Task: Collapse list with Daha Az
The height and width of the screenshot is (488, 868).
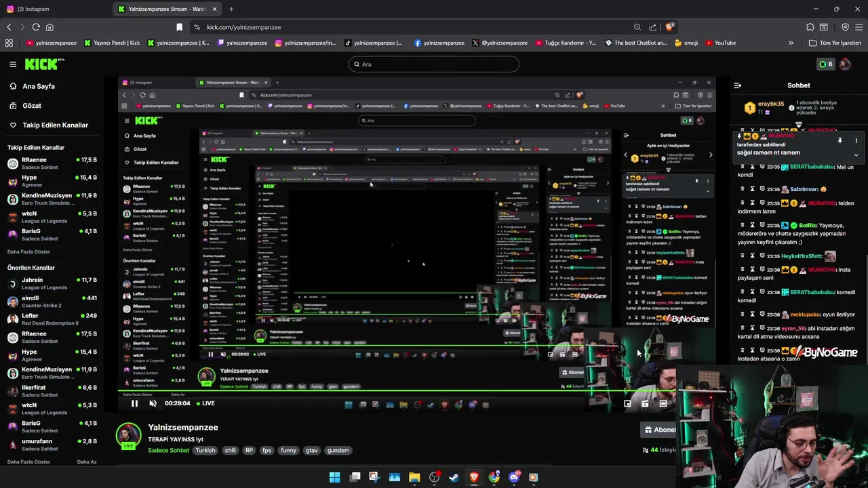Action: 87,462
